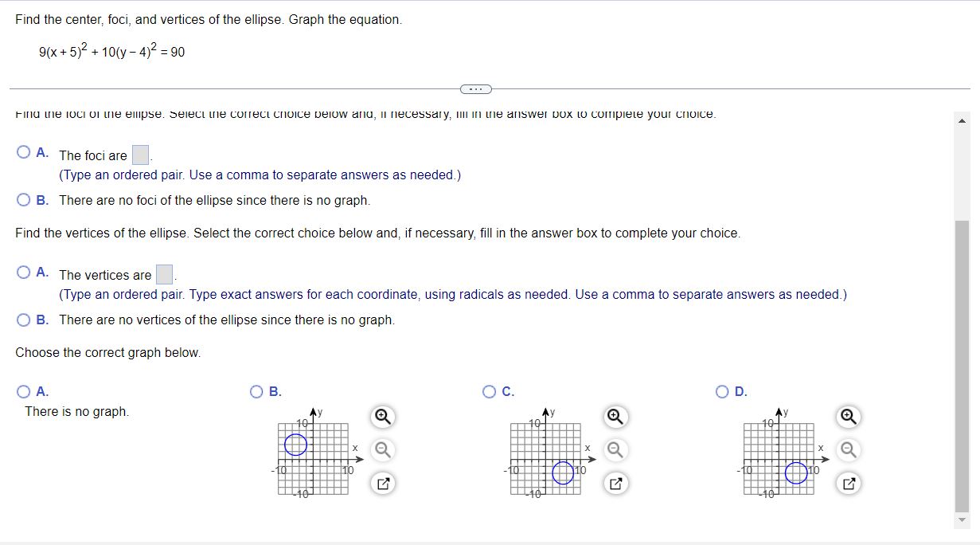Select 'There is no graph' choice A
The width and height of the screenshot is (980, 545).
click(23, 391)
